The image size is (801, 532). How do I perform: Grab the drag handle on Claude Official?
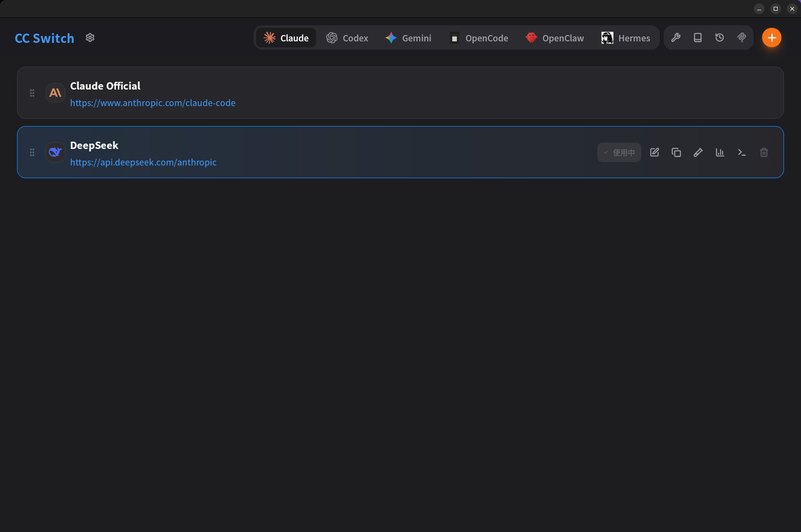pos(32,93)
